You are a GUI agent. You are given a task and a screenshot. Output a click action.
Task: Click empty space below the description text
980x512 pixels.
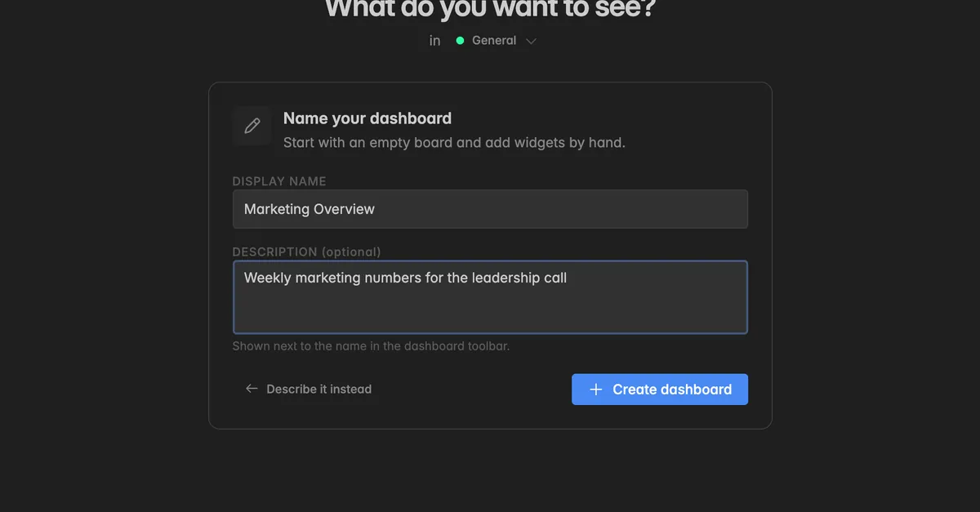pos(490,312)
